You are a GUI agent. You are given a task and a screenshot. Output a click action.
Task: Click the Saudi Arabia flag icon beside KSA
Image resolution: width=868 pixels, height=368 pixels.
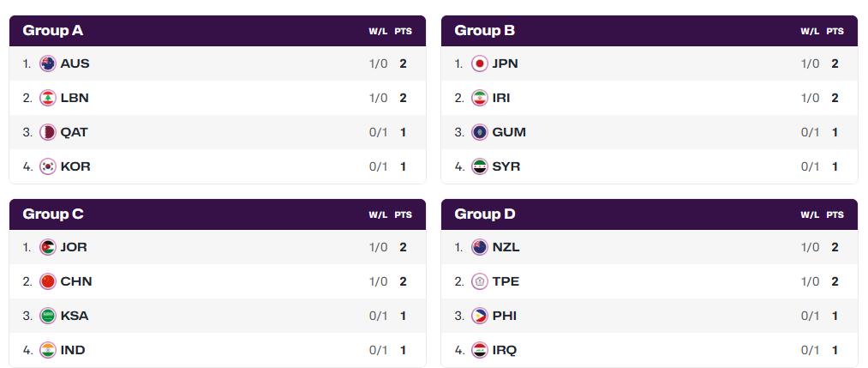[x=48, y=316]
